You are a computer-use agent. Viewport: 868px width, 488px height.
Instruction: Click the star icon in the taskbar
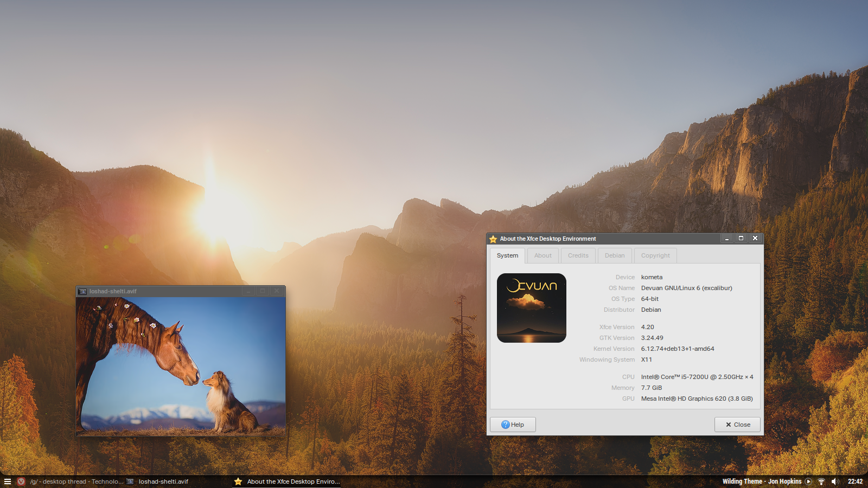(x=238, y=481)
